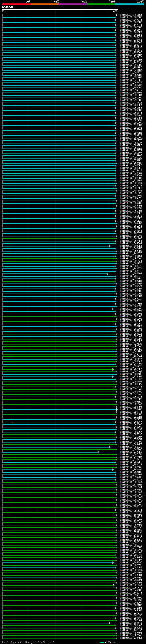Open the UniRef100_B7FGF8 hit
The image size is (146, 644).
coord(131,80)
